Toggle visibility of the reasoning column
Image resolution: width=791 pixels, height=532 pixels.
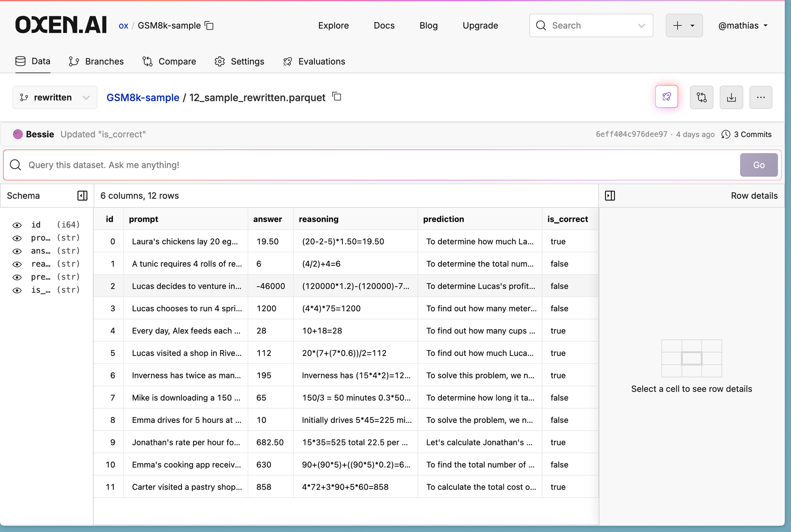[x=17, y=264]
